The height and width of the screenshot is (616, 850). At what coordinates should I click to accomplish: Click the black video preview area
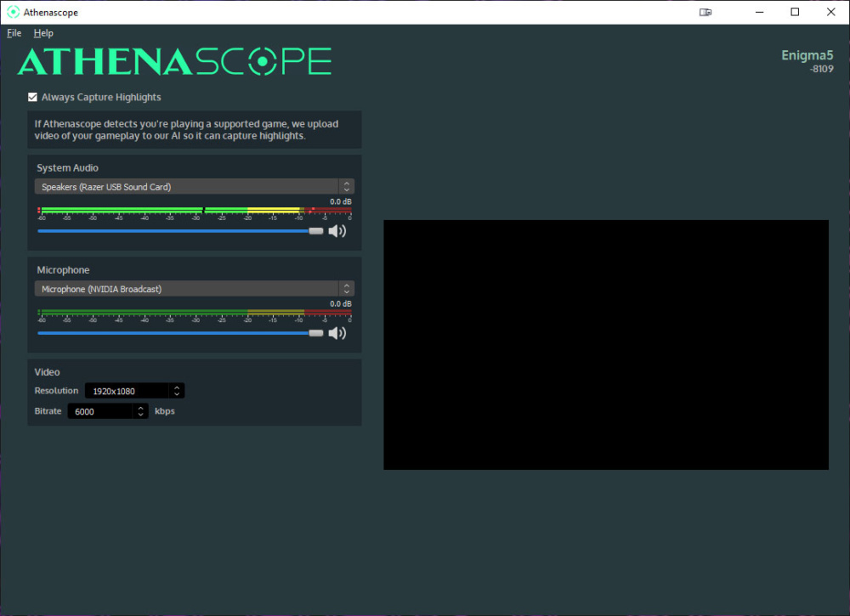point(606,345)
